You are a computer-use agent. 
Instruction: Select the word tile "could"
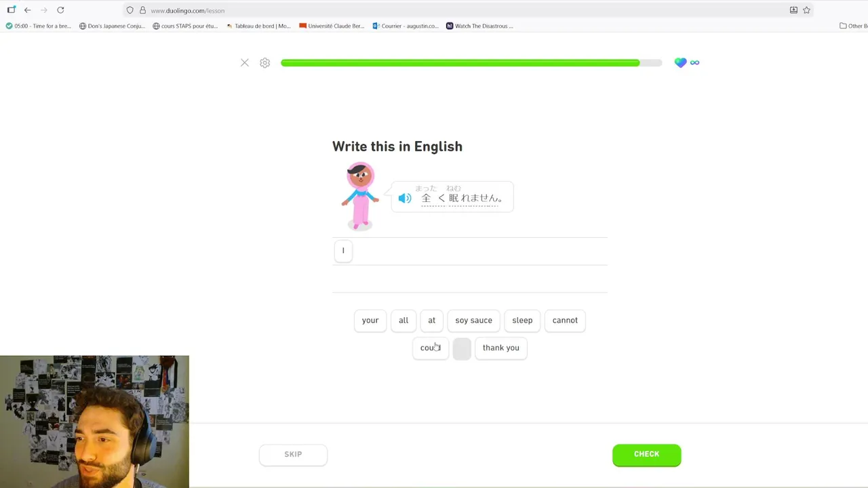tap(431, 348)
